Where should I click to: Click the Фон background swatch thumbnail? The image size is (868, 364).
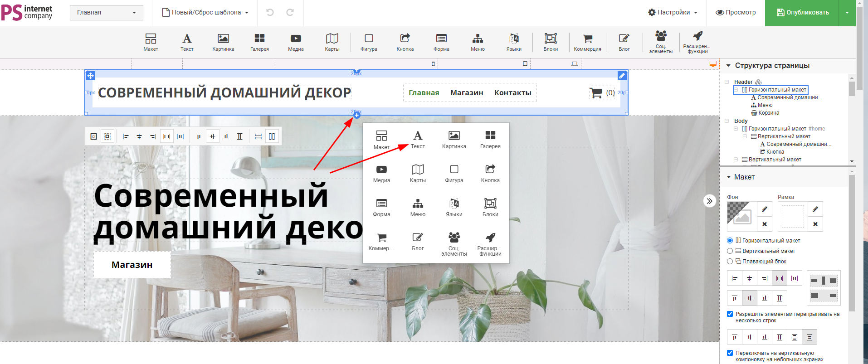point(739,214)
